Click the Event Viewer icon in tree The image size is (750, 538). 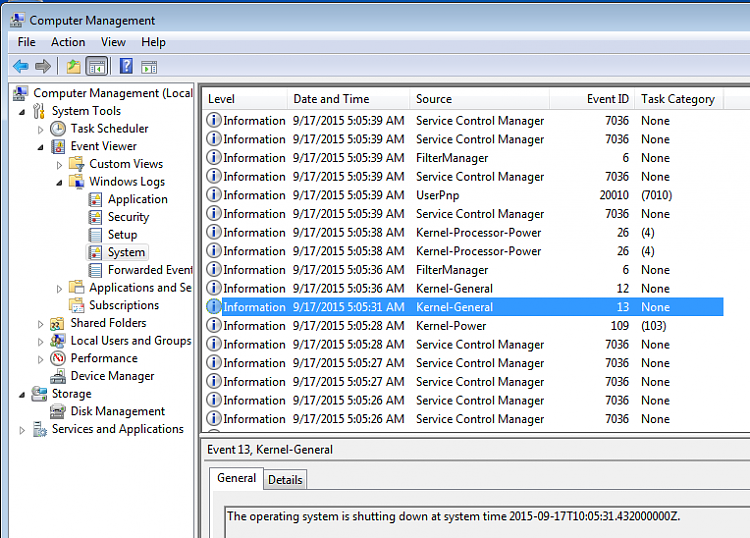pos(58,146)
